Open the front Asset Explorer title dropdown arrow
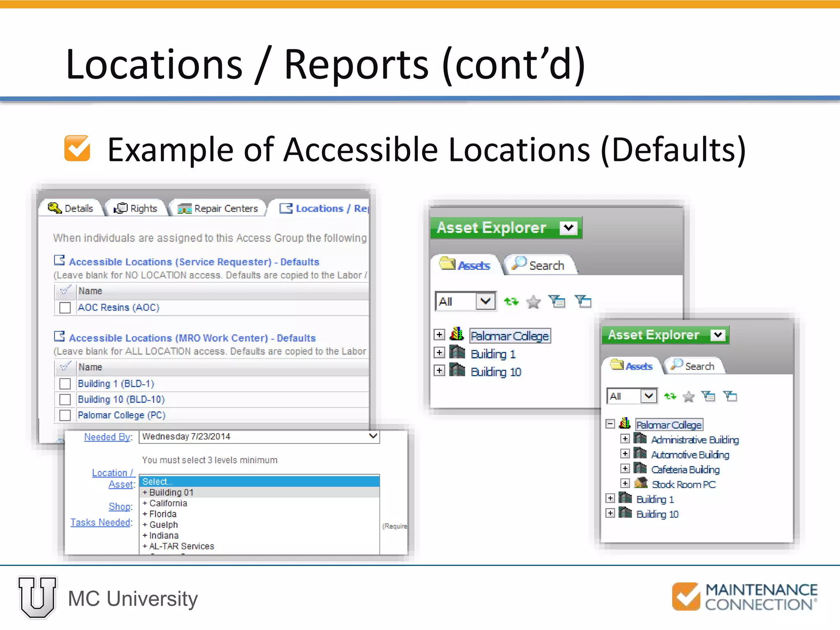The image size is (840, 630). pos(718,335)
